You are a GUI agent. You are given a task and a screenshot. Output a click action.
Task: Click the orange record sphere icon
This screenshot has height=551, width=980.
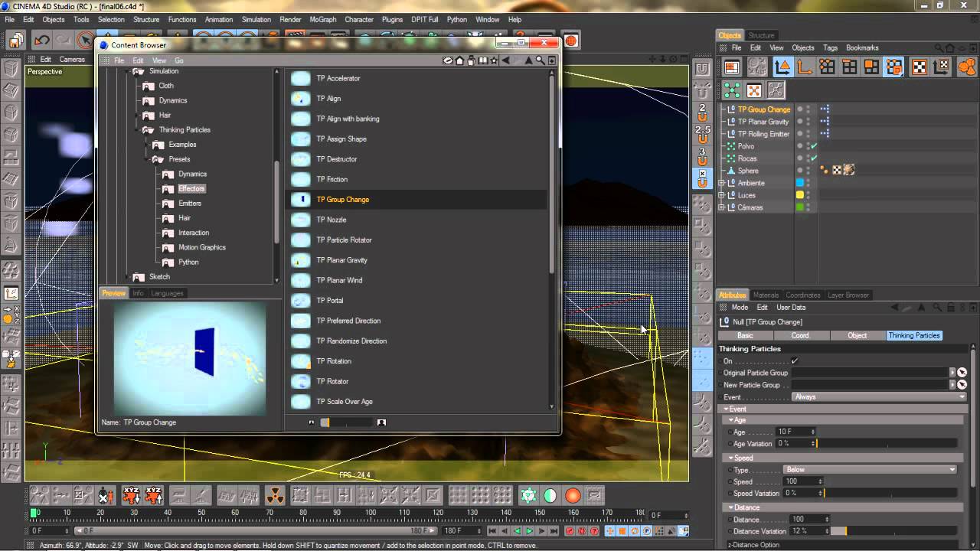pyautogui.click(x=573, y=495)
